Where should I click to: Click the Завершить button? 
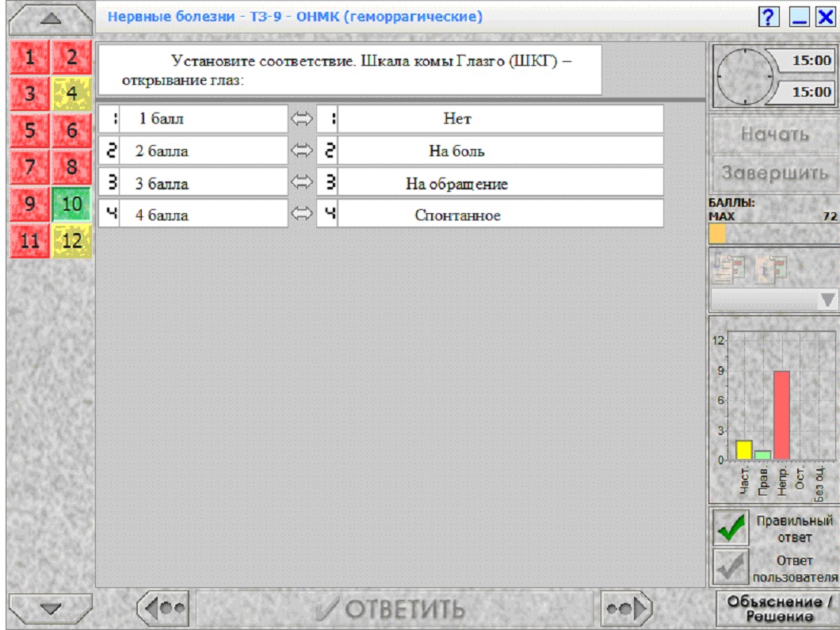click(x=775, y=173)
